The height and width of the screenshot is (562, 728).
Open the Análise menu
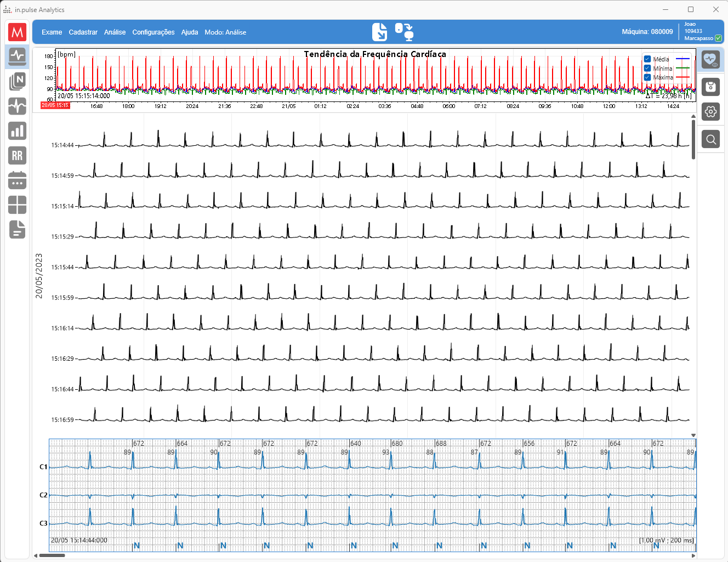115,32
